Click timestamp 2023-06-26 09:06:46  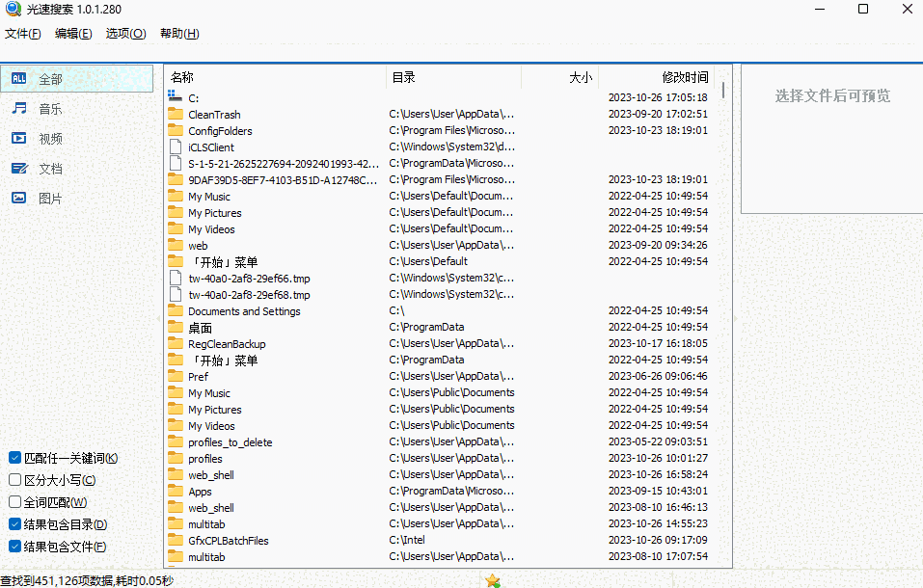click(658, 376)
